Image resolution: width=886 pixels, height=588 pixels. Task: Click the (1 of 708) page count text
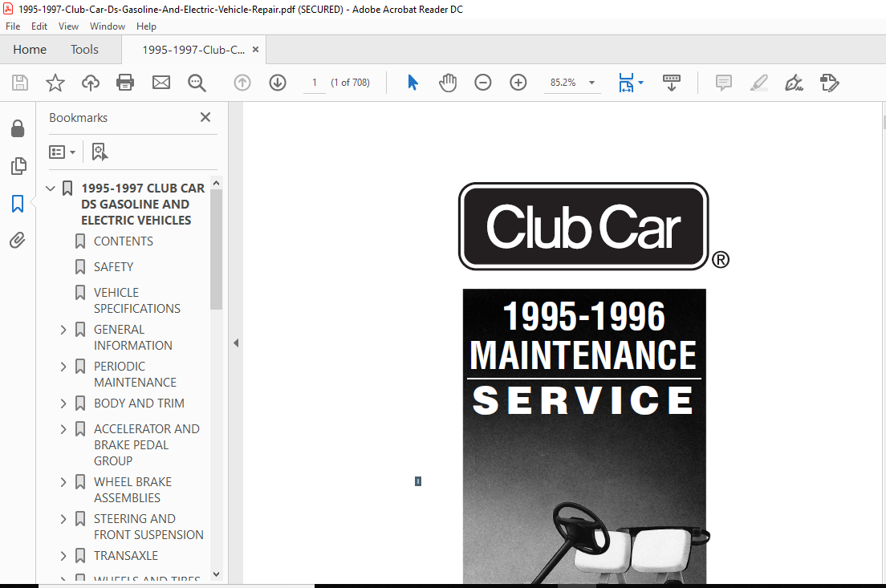[351, 83]
